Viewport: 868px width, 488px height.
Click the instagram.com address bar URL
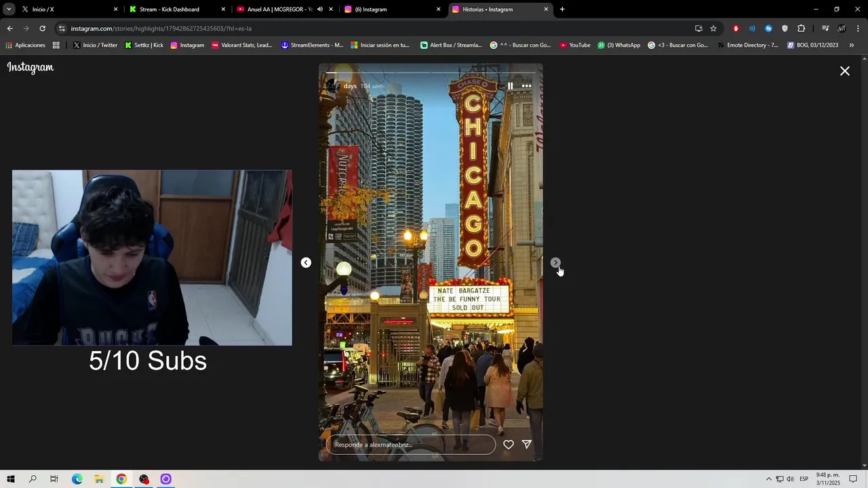click(161, 28)
